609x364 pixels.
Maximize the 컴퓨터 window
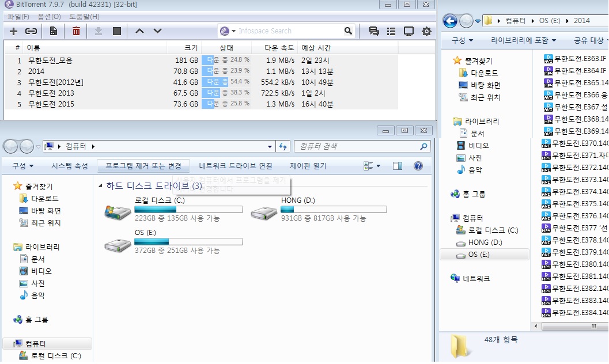[x=404, y=130]
